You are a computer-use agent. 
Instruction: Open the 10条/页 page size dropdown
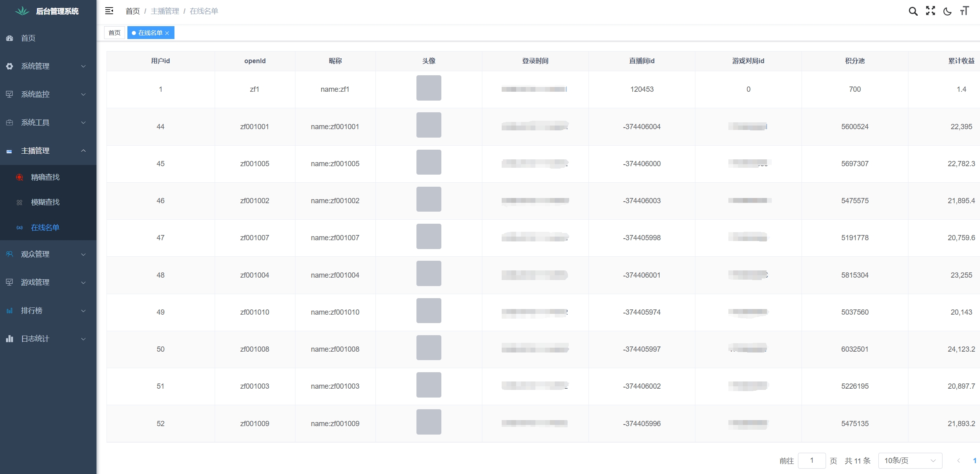910,460
